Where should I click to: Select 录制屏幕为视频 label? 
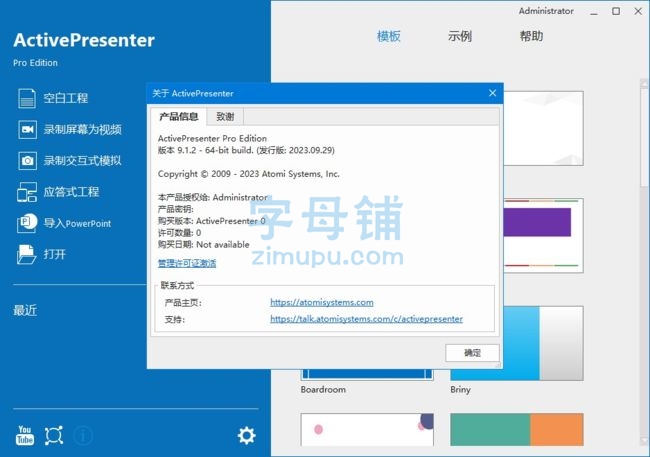[82, 129]
